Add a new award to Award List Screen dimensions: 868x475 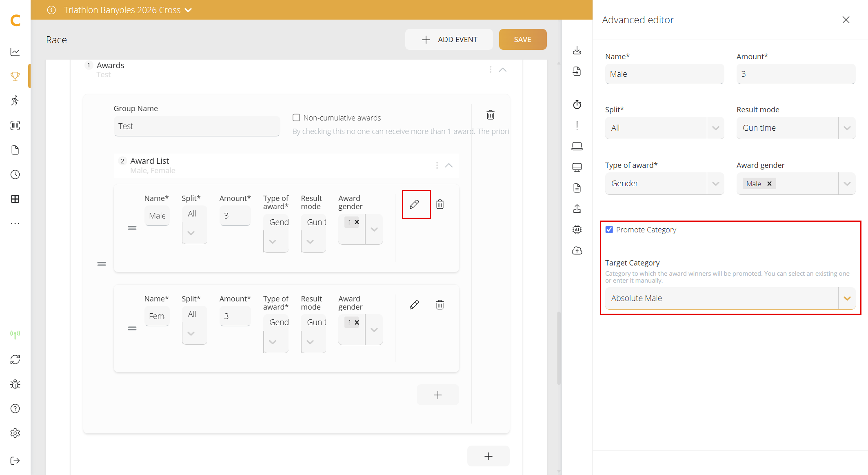click(x=438, y=395)
